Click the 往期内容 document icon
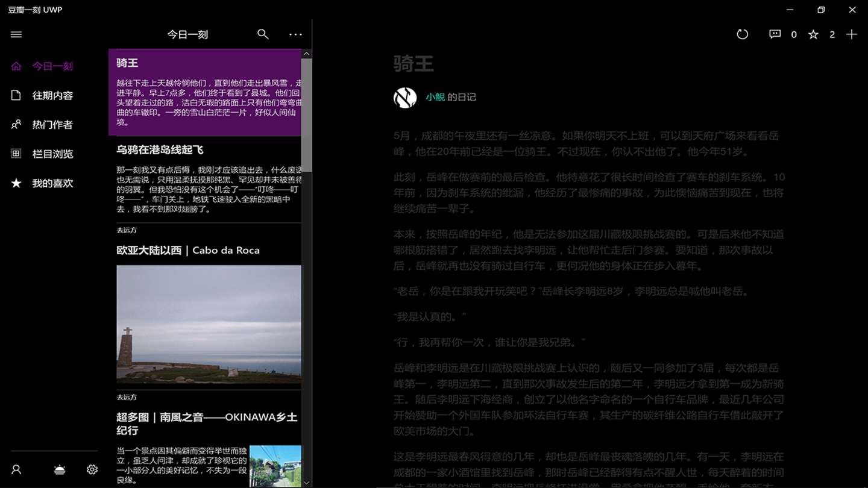The width and height of the screenshot is (868, 488). point(16,95)
